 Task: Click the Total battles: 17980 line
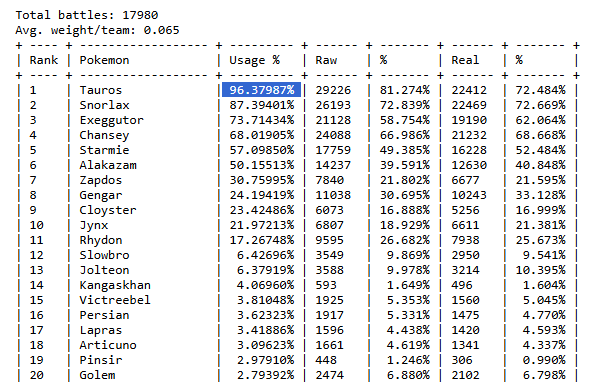(x=87, y=15)
